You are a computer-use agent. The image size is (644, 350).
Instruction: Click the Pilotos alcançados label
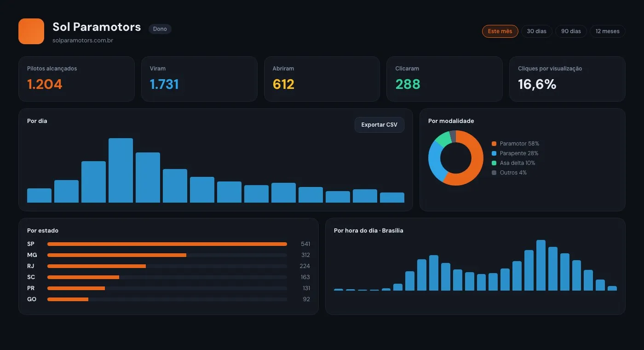(x=52, y=69)
